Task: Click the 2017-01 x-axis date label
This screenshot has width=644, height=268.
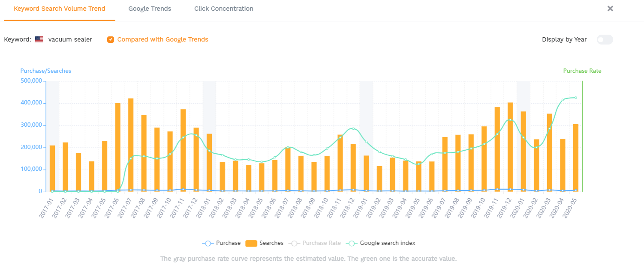Action: click(47, 208)
